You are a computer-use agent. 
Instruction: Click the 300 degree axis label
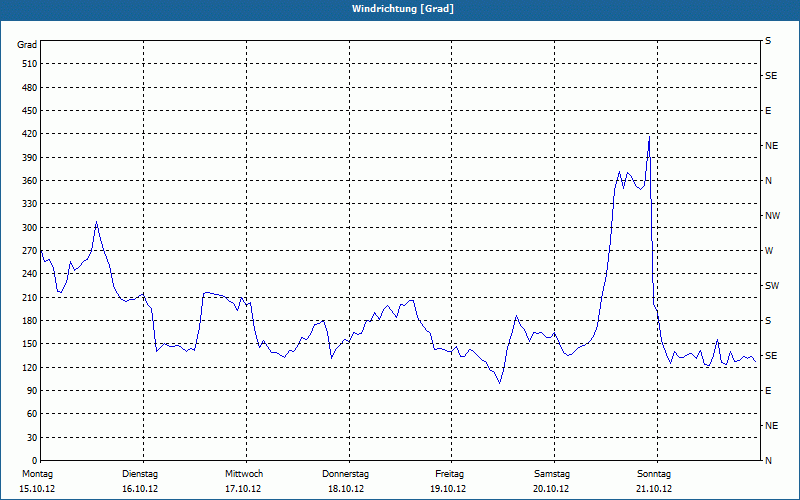coord(30,228)
